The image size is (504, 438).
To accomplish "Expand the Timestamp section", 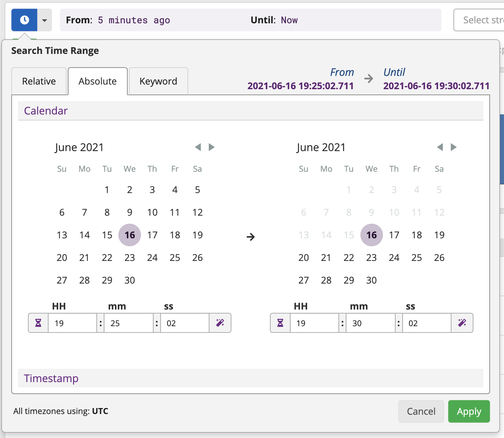I will click(x=51, y=378).
